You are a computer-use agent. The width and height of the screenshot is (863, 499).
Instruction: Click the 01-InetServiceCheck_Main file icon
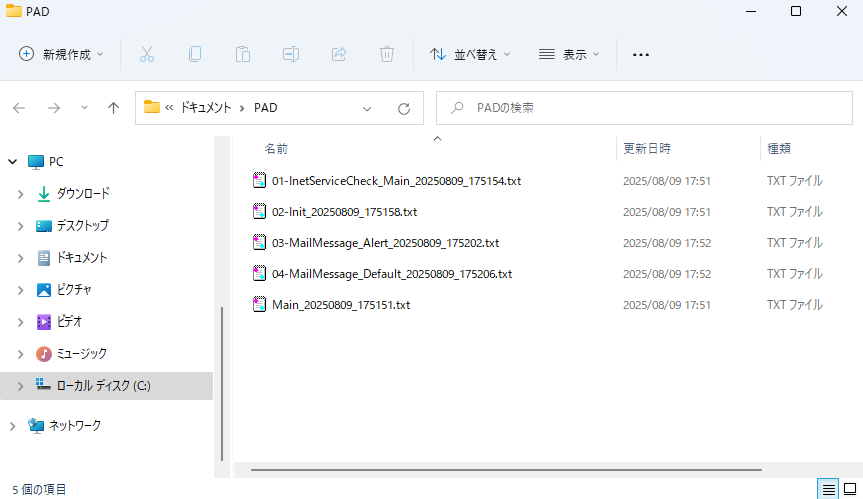point(259,180)
